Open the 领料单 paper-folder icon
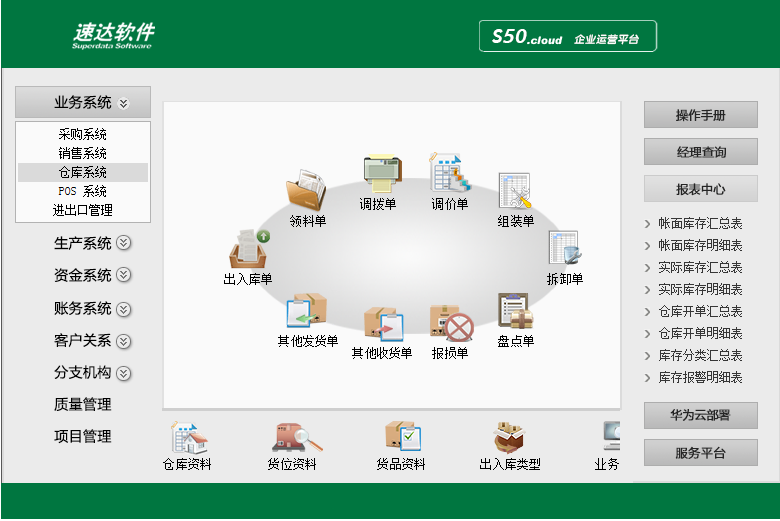 tap(306, 190)
